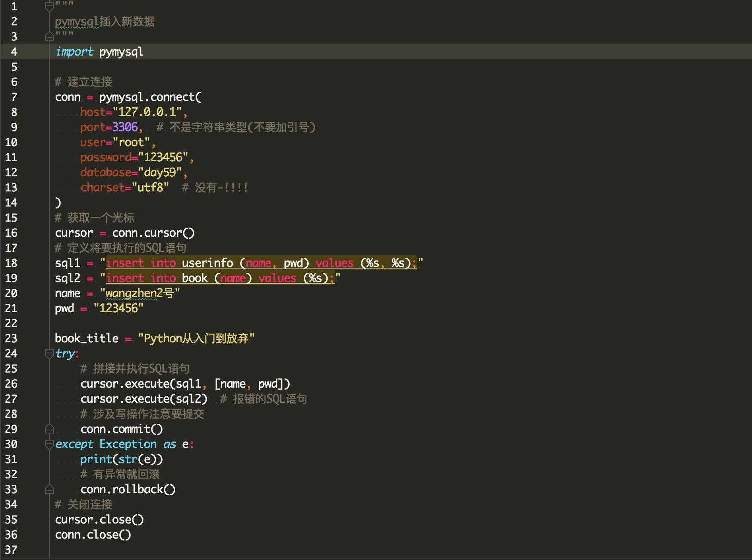Place cursor on the import keyword
The width and height of the screenshot is (752, 560).
click(x=74, y=52)
